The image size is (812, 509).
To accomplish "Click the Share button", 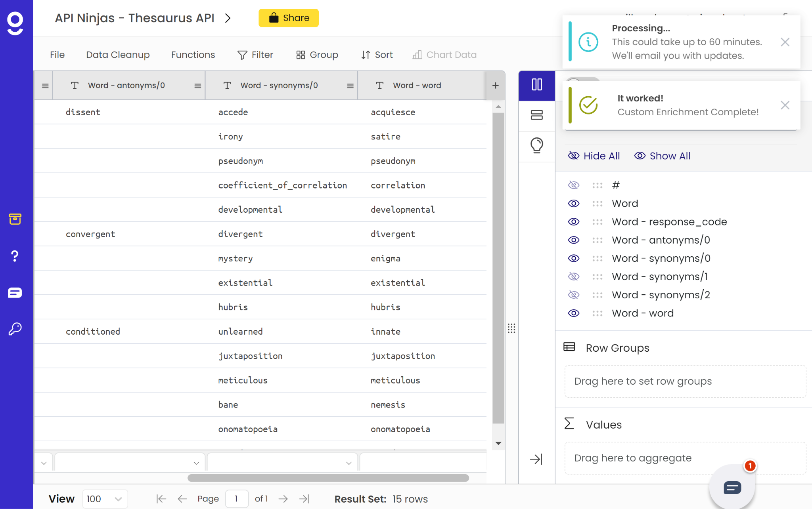I will [289, 18].
